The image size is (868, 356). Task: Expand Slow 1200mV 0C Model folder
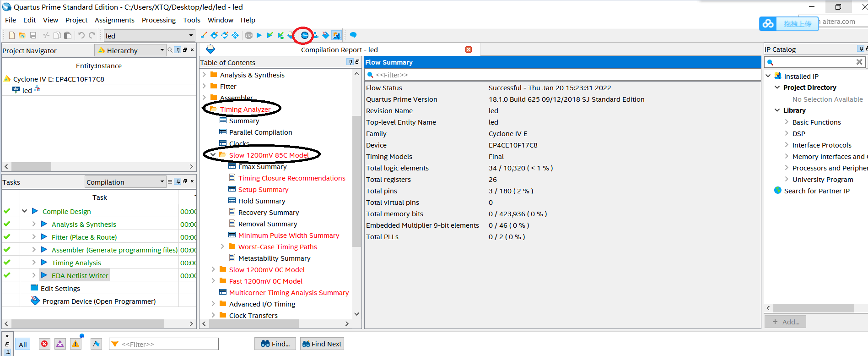coord(213,269)
